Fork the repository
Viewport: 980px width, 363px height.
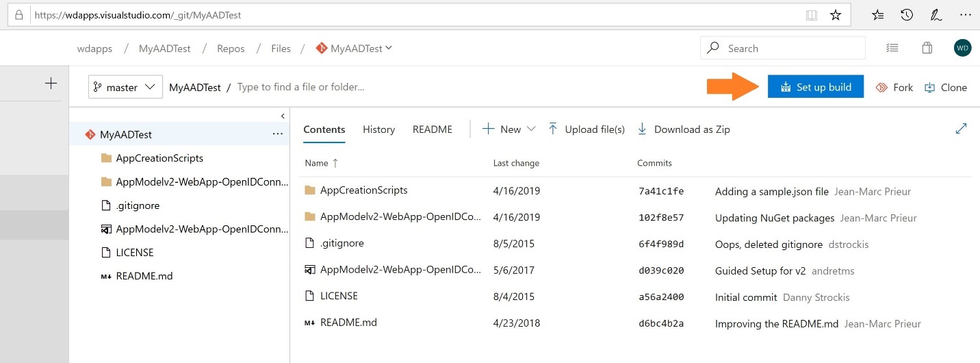click(x=894, y=87)
